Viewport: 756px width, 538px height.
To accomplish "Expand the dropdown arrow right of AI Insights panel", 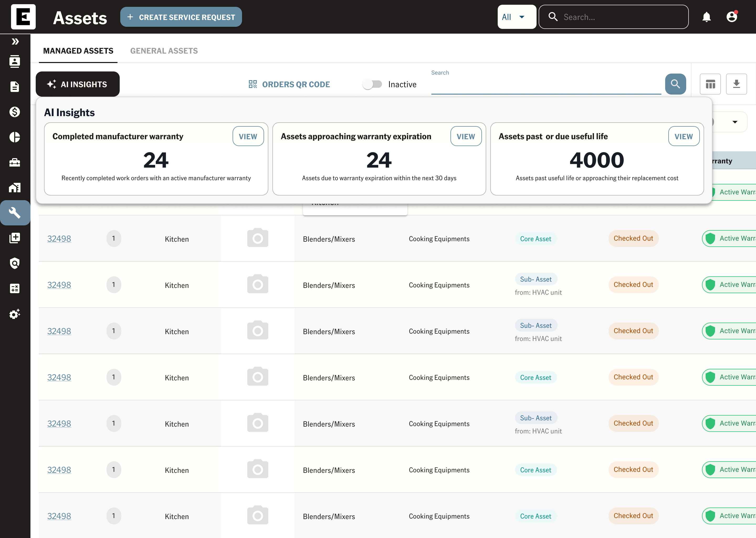I will point(735,122).
